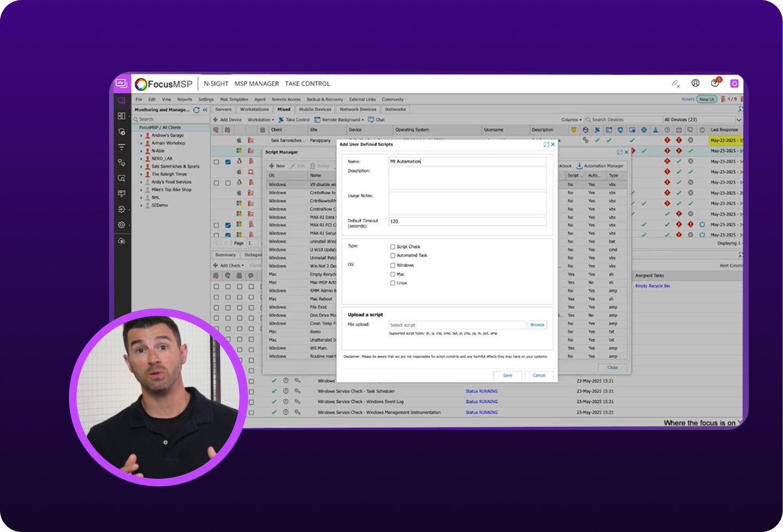Click the Chat icon in device toolbar
The height and width of the screenshot is (532, 783).
click(371, 120)
